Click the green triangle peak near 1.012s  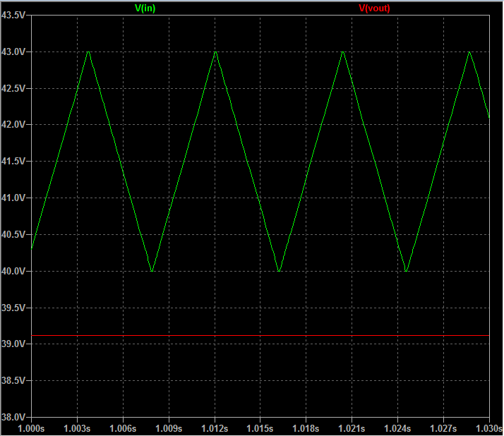215,52
